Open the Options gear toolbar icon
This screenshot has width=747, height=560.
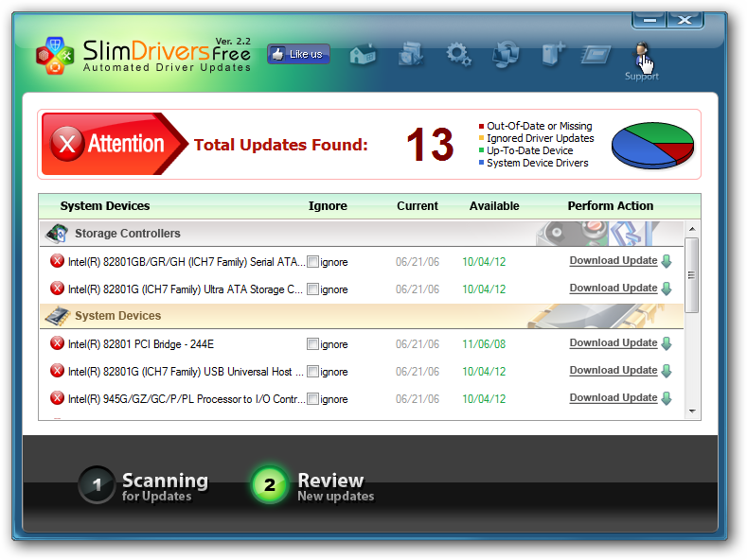click(458, 54)
